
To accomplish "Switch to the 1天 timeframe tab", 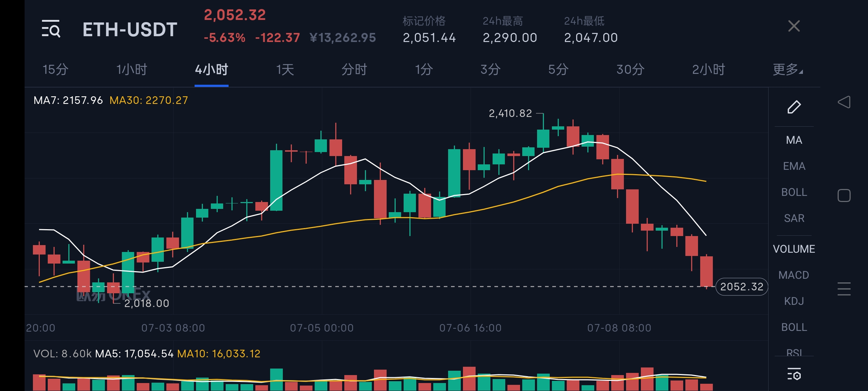I will pyautogui.click(x=285, y=70).
